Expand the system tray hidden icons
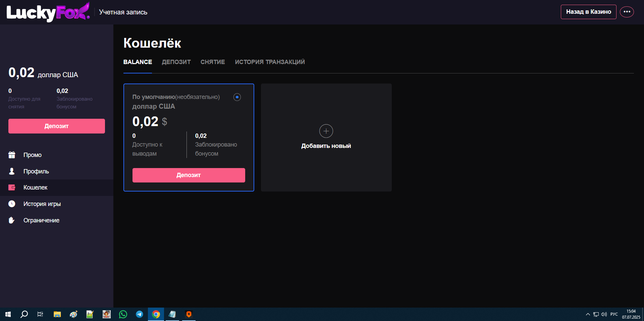Screen dimensions: 644x321 click(588, 314)
